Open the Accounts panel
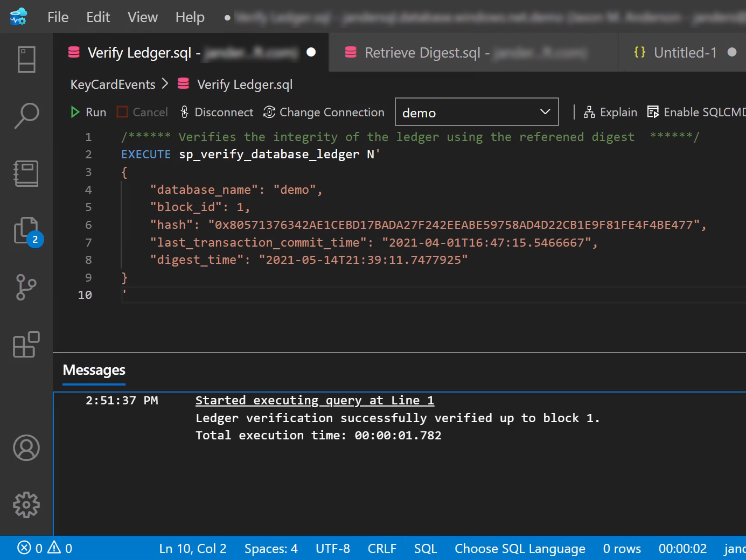746x560 pixels. point(25,447)
